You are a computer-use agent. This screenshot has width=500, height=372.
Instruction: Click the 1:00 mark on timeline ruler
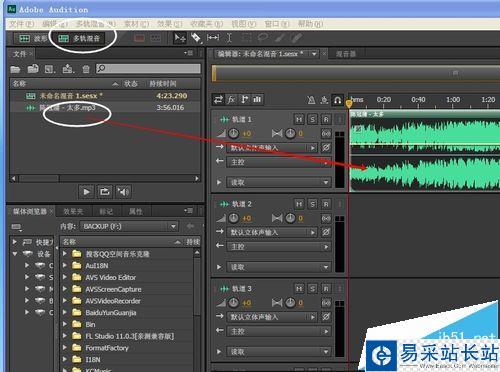pos(453,100)
